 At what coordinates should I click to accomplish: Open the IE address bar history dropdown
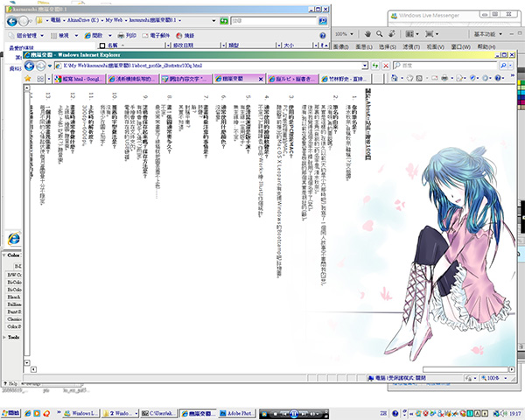365,66
